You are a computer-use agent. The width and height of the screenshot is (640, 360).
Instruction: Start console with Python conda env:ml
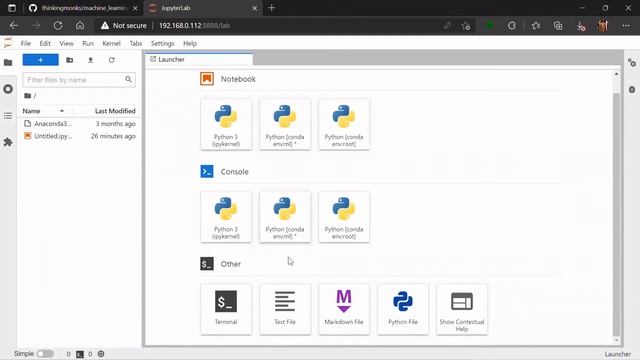285,217
